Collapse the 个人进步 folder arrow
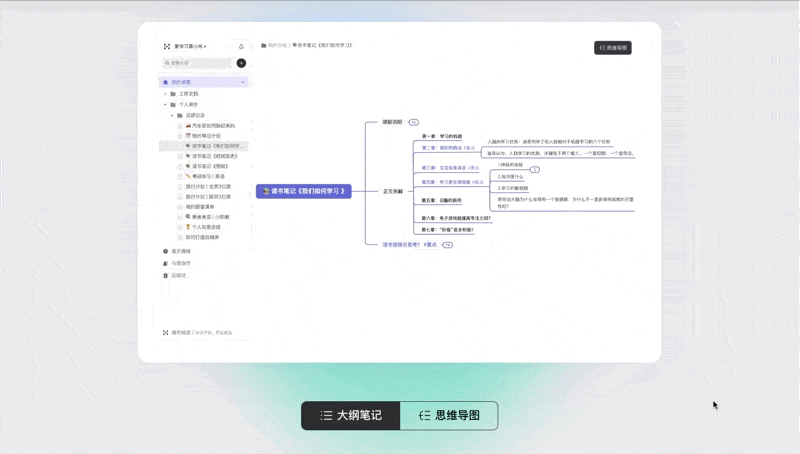This screenshot has height=454, width=800. [165, 104]
